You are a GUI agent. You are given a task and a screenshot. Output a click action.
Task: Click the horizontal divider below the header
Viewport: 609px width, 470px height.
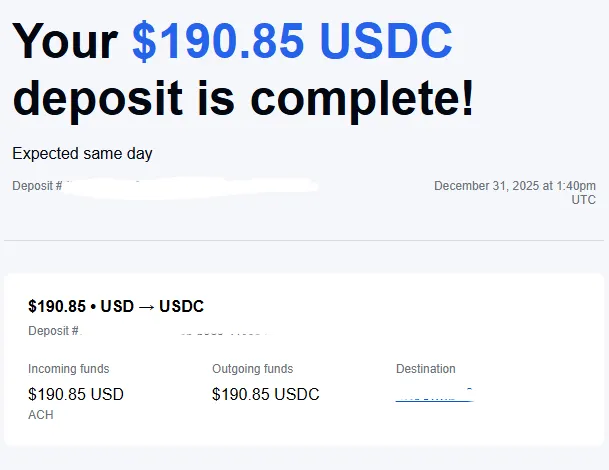304,241
